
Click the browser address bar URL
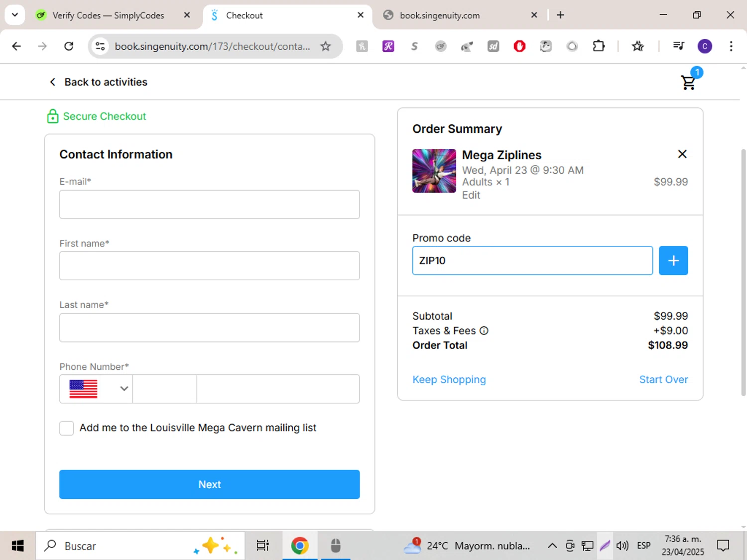coord(212,46)
